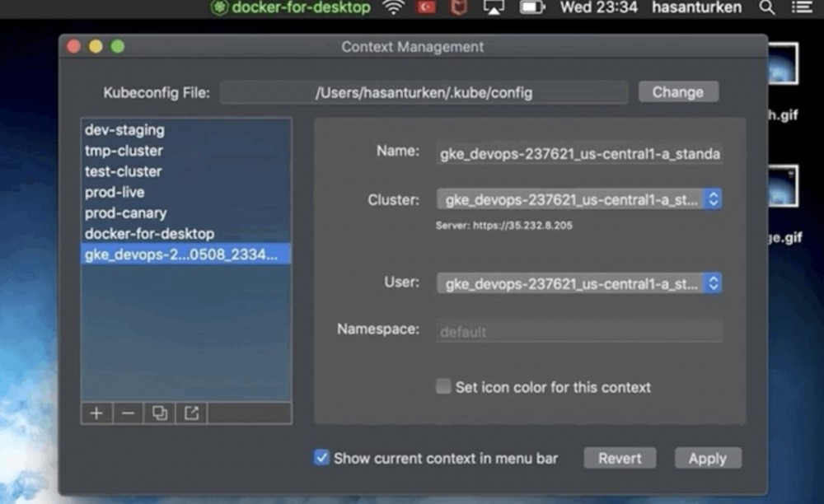The height and width of the screenshot is (504, 824).
Task: Open the red shield menu bar icon
Action: click(x=459, y=7)
